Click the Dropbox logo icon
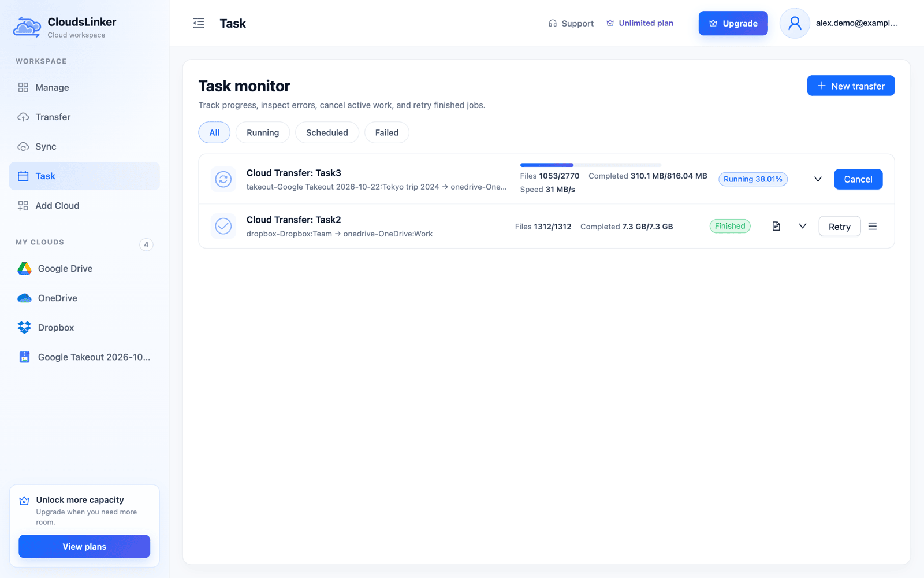This screenshot has width=924, height=578. click(x=24, y=327)
